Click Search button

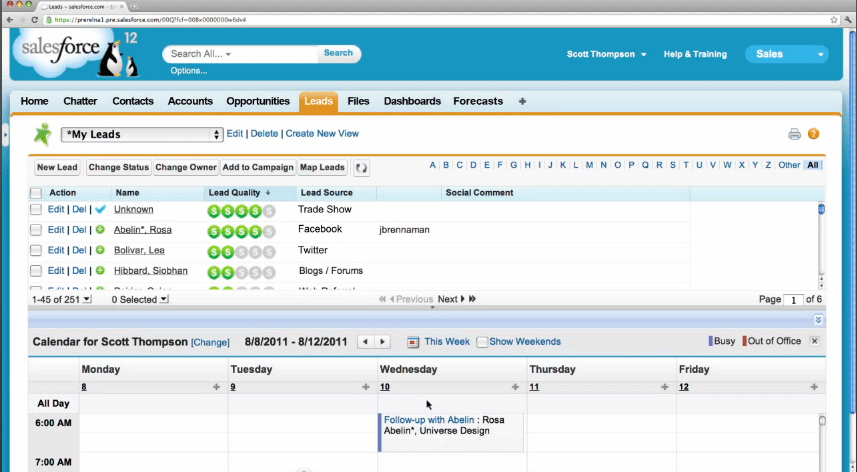tap(338, 54)
